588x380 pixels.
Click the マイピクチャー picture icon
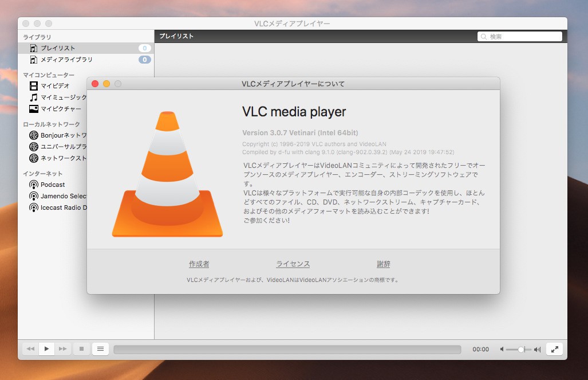pos(34,109)
